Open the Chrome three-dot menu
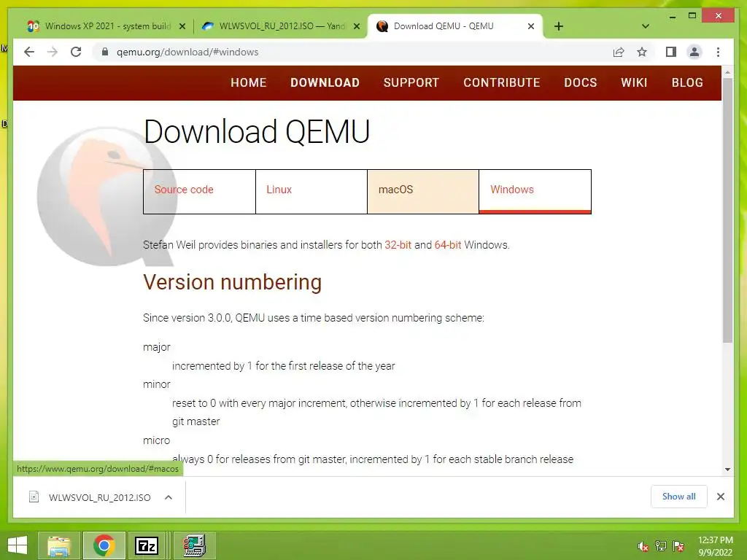Image resolution: width=747 pixels, height=560 pixels. coord(718,52)
